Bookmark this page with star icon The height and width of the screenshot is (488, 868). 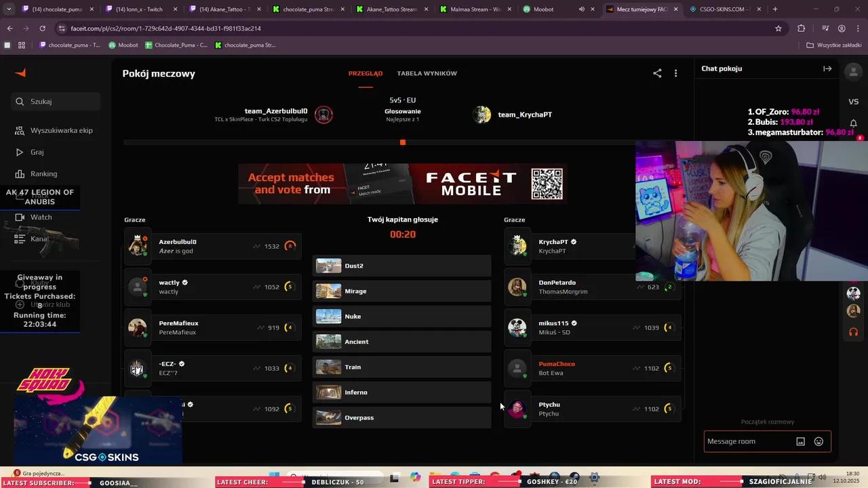pyautogui.click(x=778, y=28)
